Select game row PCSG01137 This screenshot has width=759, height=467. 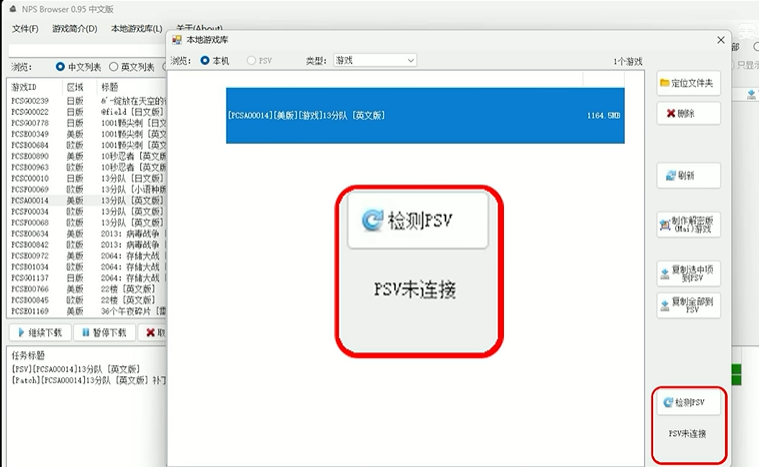pos(87,278)
